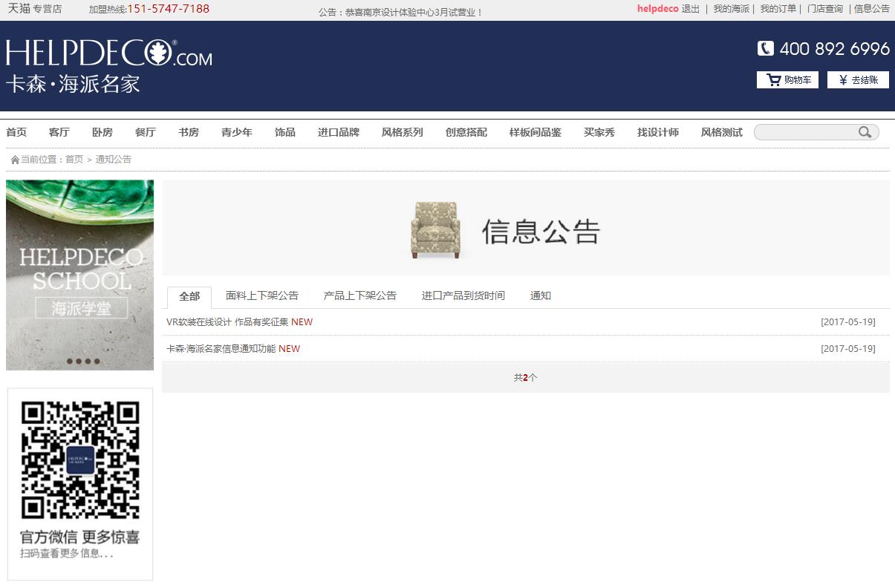Click the armchair banner image
The height and width of the screenshot is (588, 895).
(436, 230)
